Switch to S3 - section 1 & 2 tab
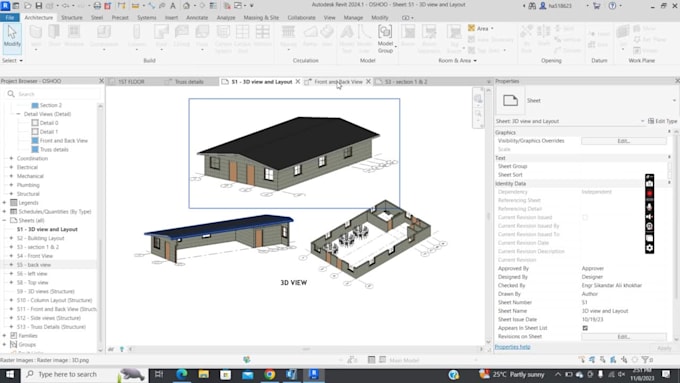The width and height of the screenshot is (680, 383). click(406, 82)
